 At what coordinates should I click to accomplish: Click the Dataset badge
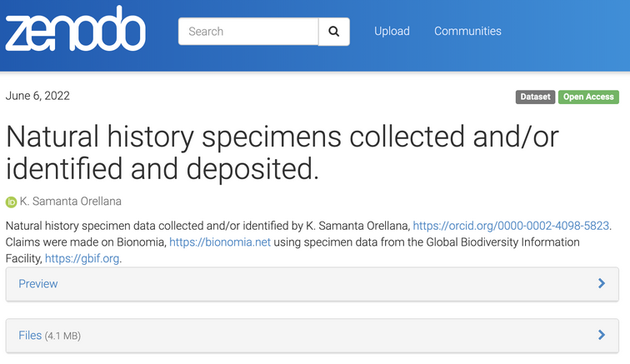[535, 97]
